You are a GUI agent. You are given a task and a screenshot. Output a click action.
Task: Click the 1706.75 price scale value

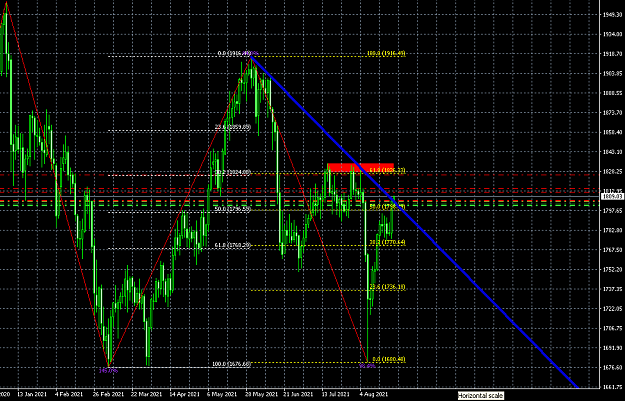coord(612,328)
